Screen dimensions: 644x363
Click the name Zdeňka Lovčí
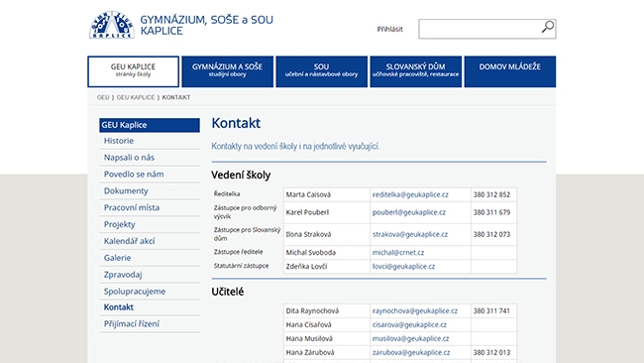[306, 267]
